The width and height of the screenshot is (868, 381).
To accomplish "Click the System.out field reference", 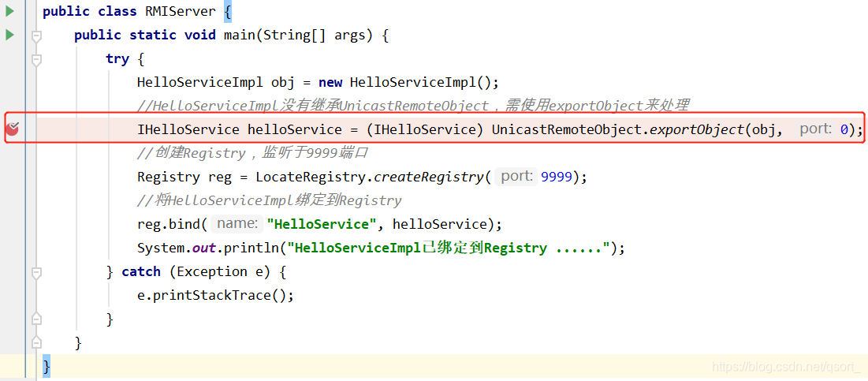I will click(177, 248).
